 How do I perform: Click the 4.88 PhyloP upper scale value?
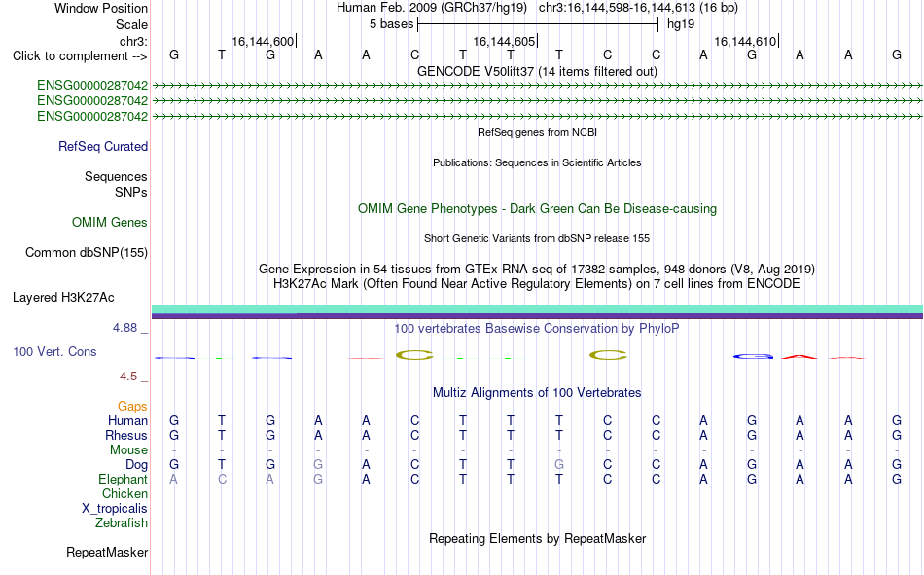(x=124, y=328)
